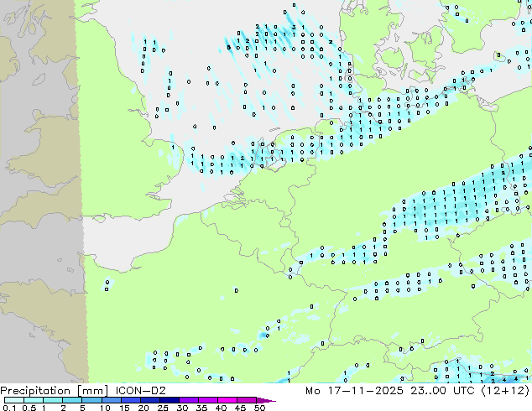Click the 35–40 mm violet legend swatch
This screenshot has width=532, height=411.
[x=207, y=400]
